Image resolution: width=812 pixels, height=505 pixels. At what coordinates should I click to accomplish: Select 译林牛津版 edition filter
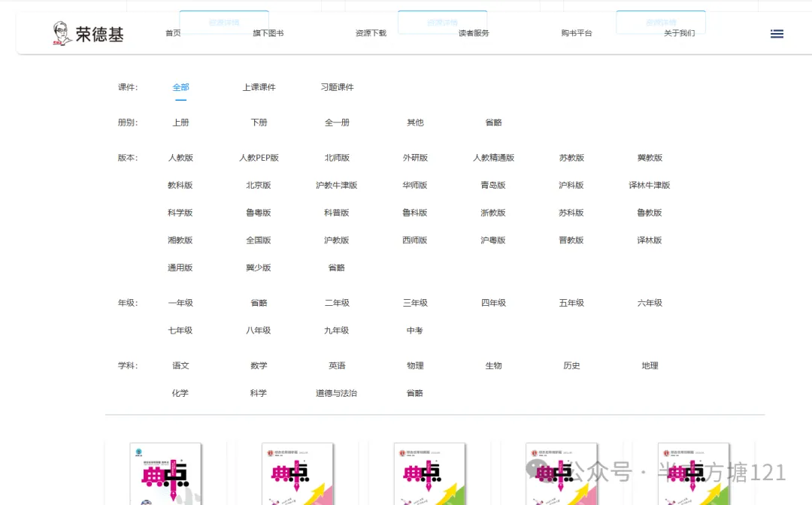coord(650,185)
